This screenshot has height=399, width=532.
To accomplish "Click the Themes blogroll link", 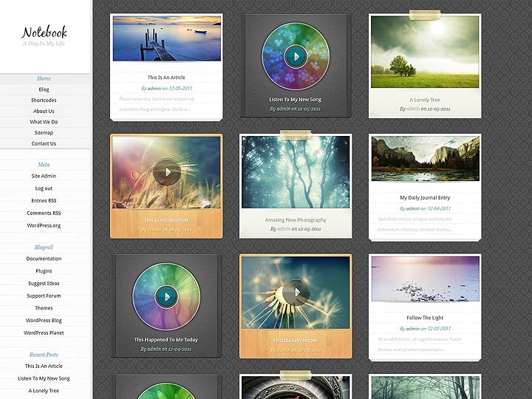I will click(44, 308).
